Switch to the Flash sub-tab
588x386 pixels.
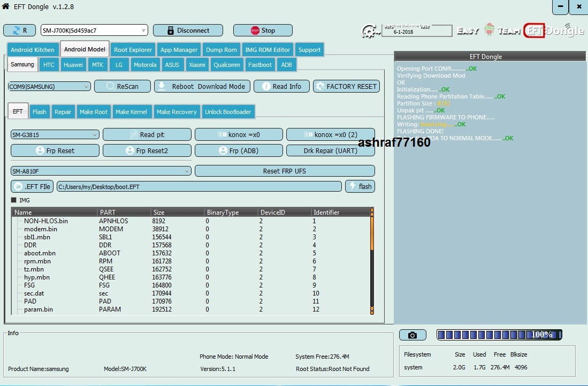coord(40,112)
